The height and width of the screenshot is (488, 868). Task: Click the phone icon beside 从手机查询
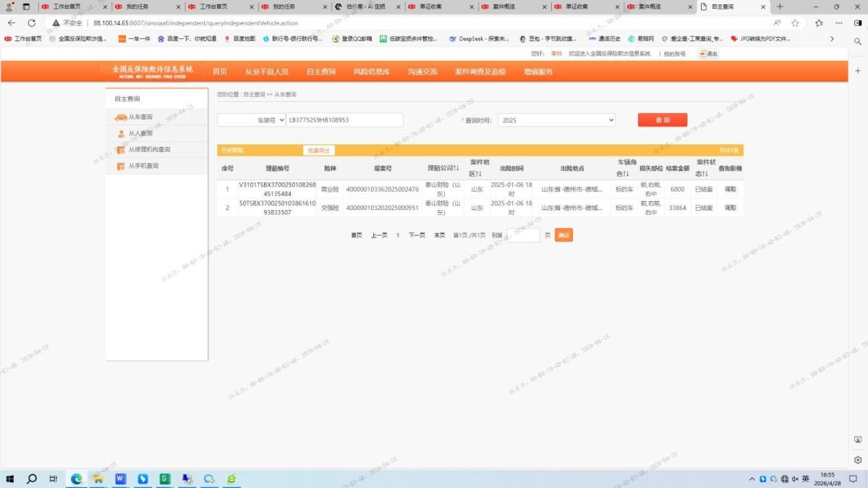pyautogui.click(x=121, y=166)
